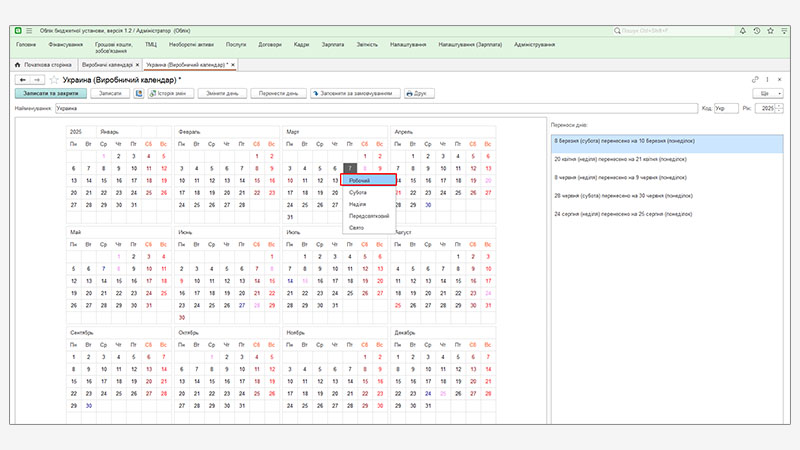Click the year spinner arrows

tap(780, 107)
